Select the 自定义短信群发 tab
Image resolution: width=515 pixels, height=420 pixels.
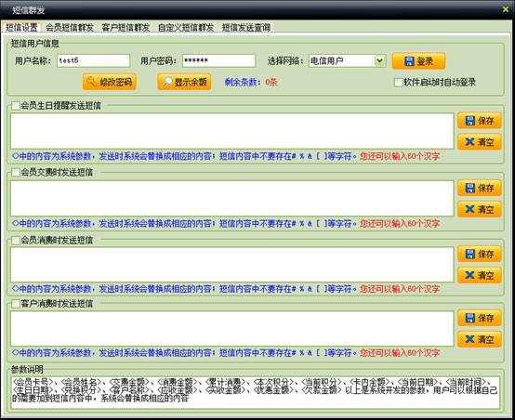coord(186,28)
